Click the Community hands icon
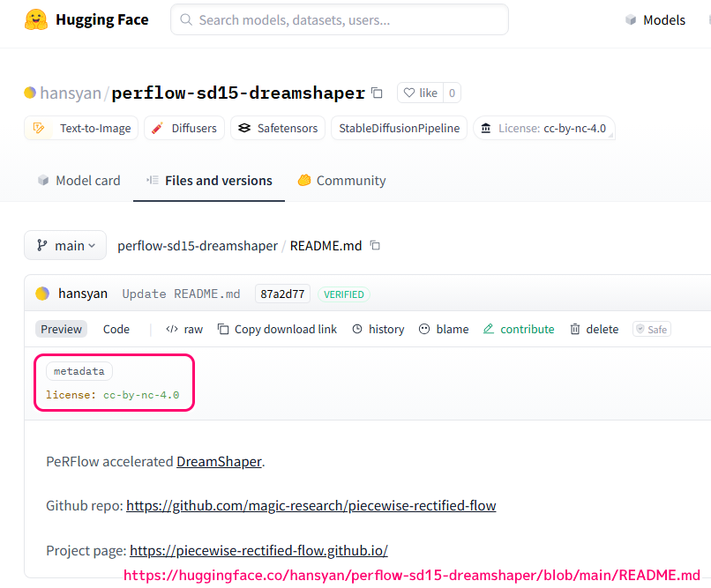Viewport: 711px width, 588px height. pos(304,181)
